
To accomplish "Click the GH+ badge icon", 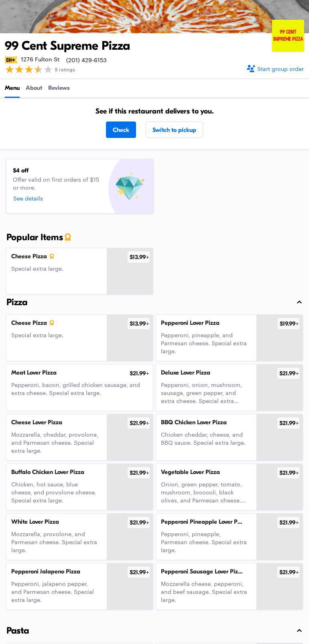I will click(11, 60).
